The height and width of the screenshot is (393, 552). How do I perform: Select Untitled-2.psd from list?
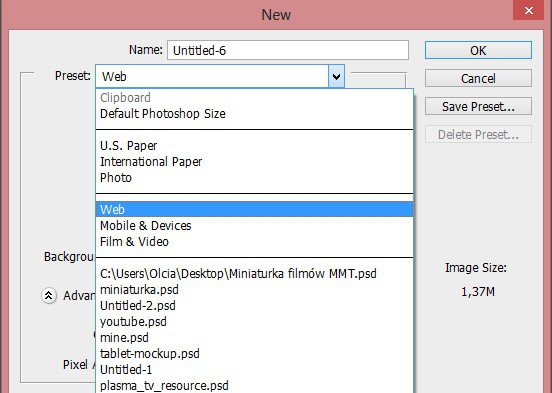254,305
